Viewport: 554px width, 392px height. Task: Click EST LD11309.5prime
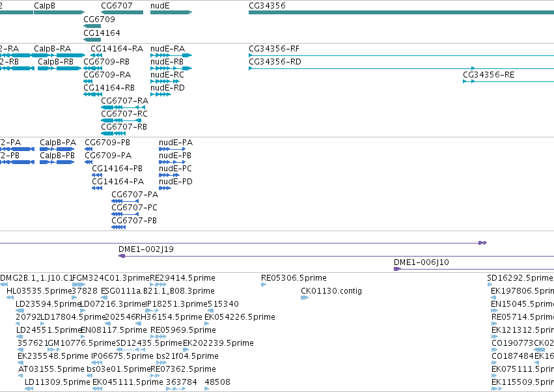click(29, 389)
